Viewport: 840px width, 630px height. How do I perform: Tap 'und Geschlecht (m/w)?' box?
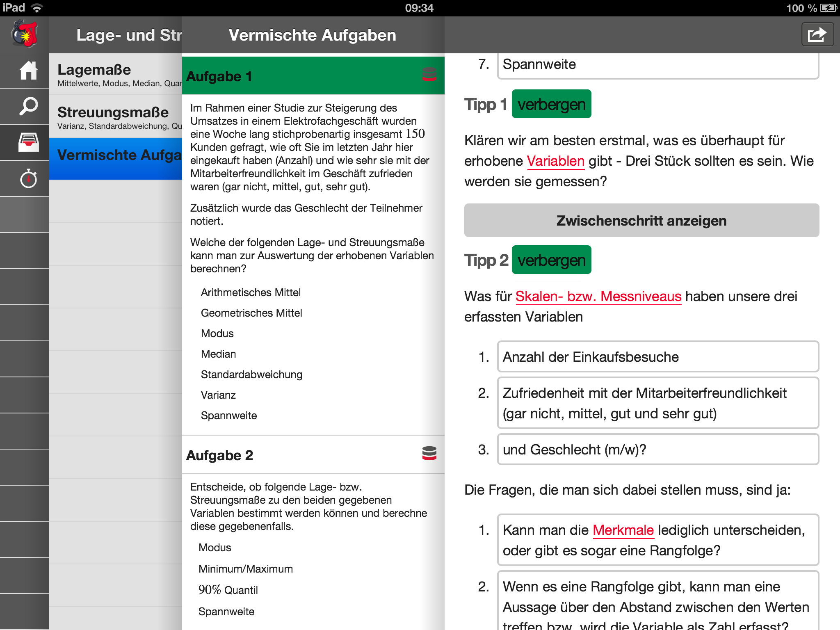658,450
